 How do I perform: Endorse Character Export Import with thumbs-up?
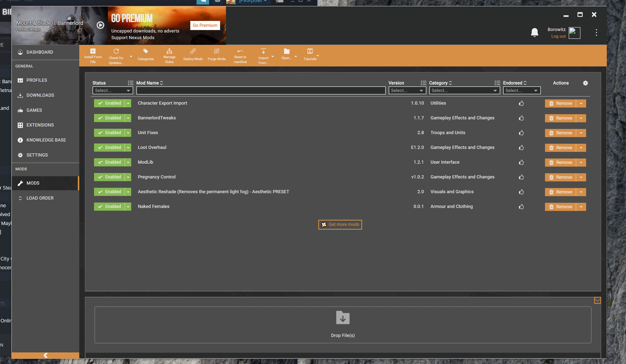pos(521,103)
